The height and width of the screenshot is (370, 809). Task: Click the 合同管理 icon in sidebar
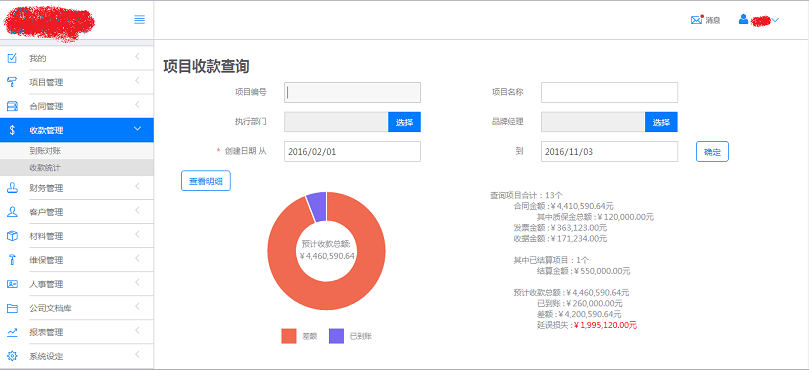click(x=12, y=106)
